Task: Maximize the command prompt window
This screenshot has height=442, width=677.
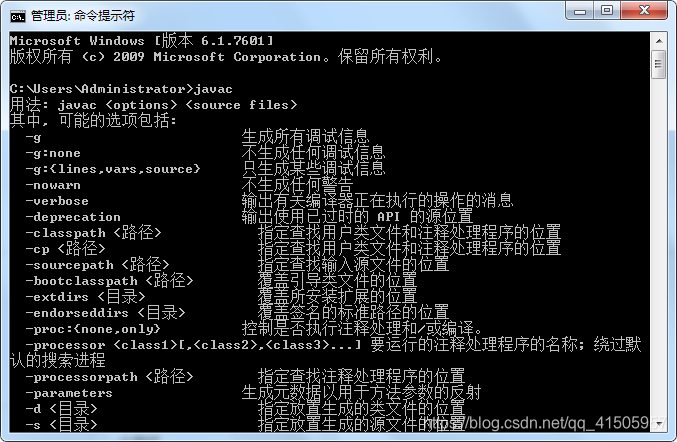Action: (x=607, y=11)
